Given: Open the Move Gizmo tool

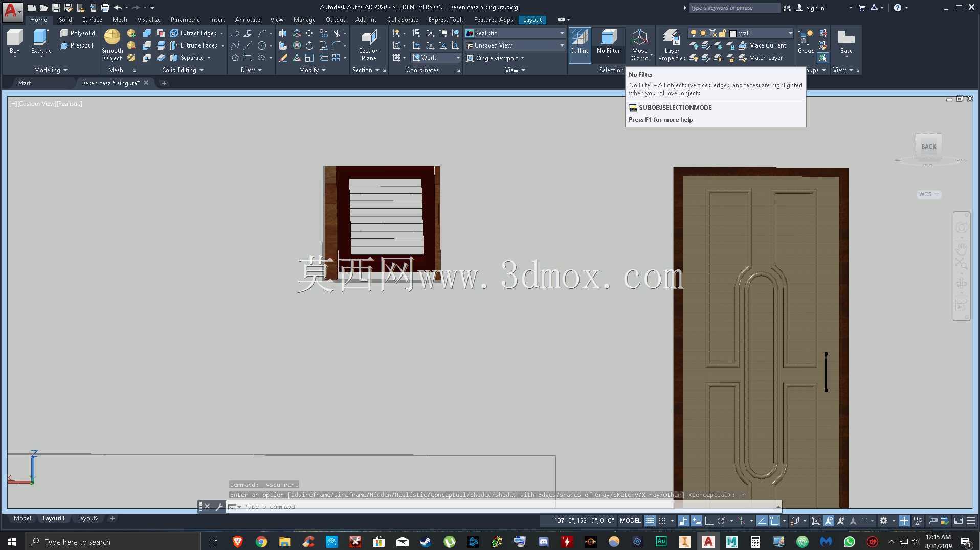Looking at the screenshot, I should [640, 45].
